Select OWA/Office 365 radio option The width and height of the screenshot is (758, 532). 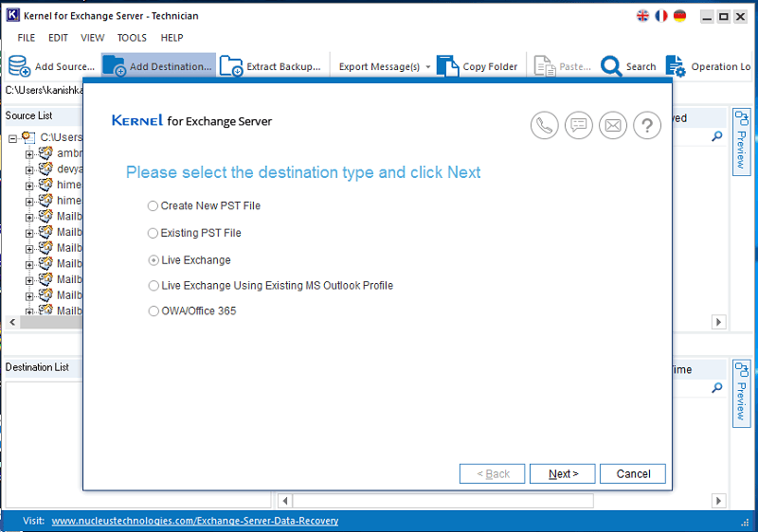click(153, 310)
